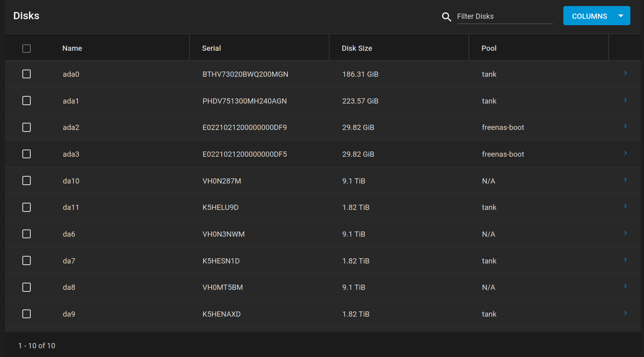Screen dimensions: 644x357
Task: Check the box for disk da10
Action: coord(27,181)
